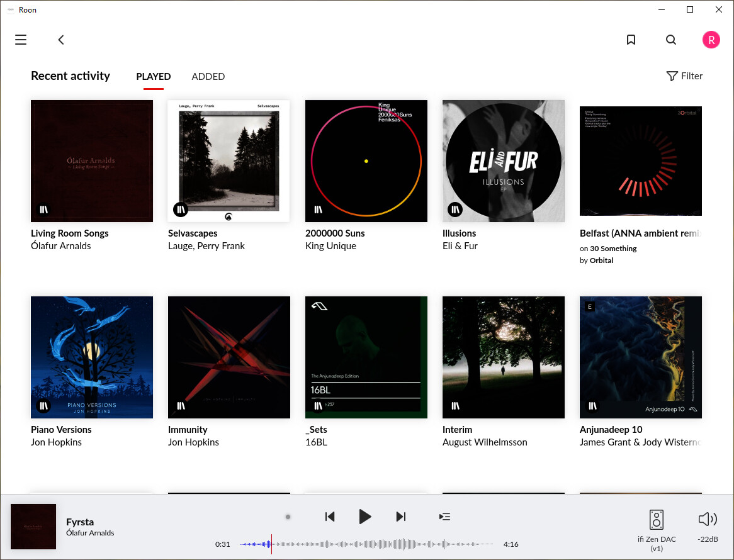This screenshot has height=560, width=734.
Task: Seek within the waveform progress bar
Action: tap(366, 544)
